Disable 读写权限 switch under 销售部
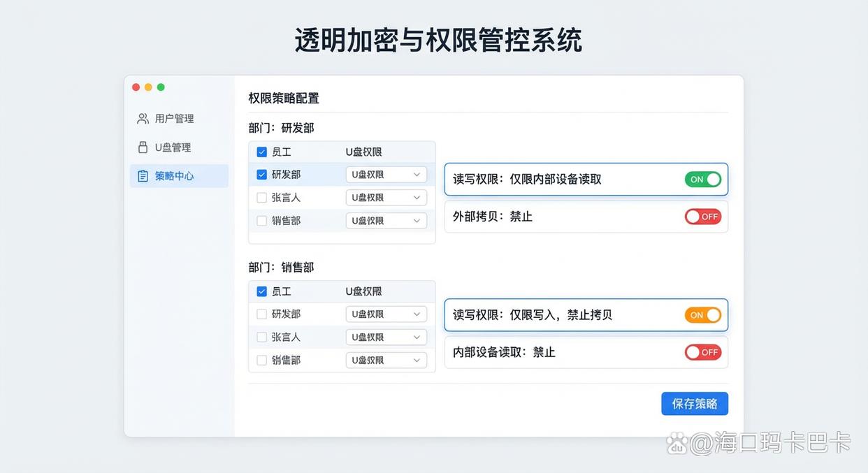The width and height of the screenshot is (868, 473). 702,315
